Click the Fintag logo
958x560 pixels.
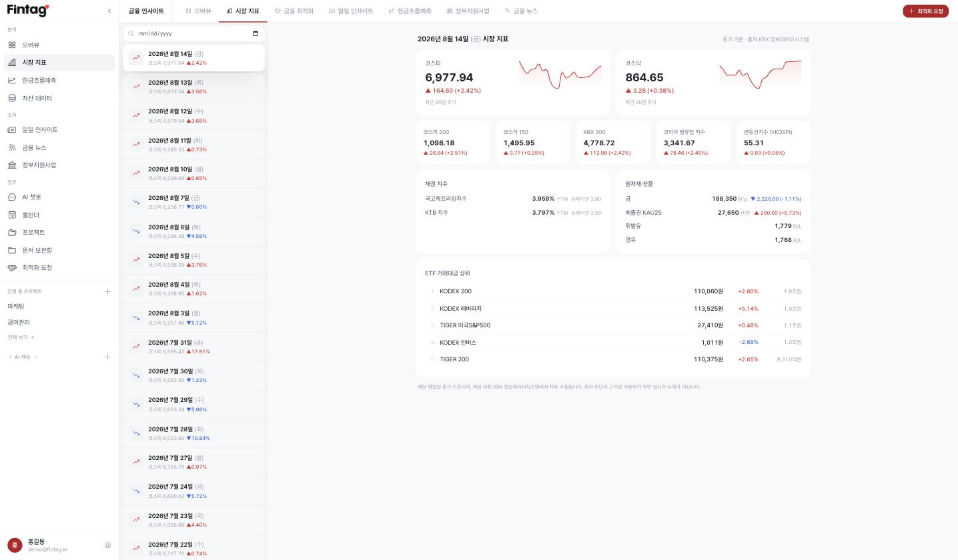28,11
